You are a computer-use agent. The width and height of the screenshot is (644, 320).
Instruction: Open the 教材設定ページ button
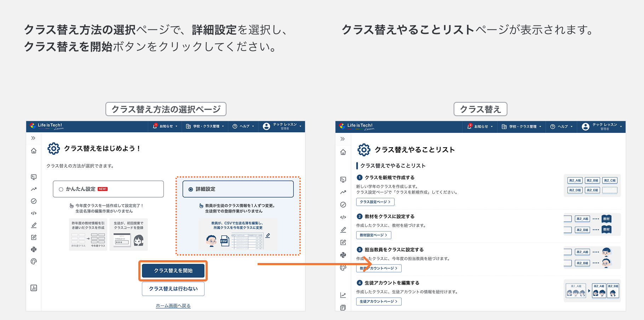374,235
